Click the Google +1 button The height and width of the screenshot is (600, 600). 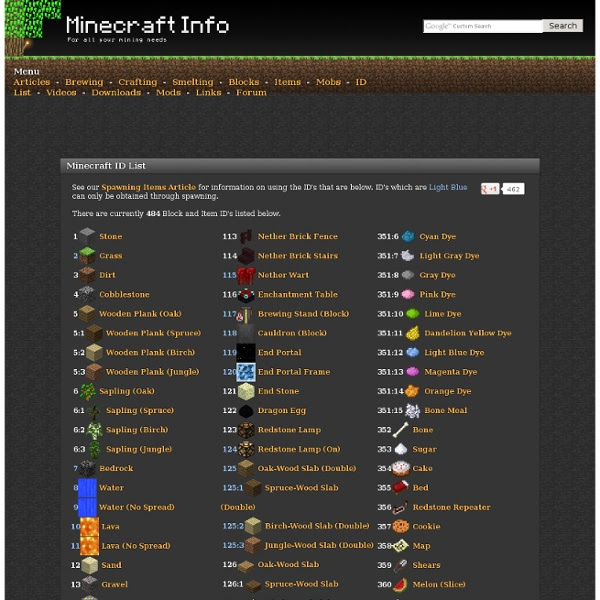click(490, 189)
